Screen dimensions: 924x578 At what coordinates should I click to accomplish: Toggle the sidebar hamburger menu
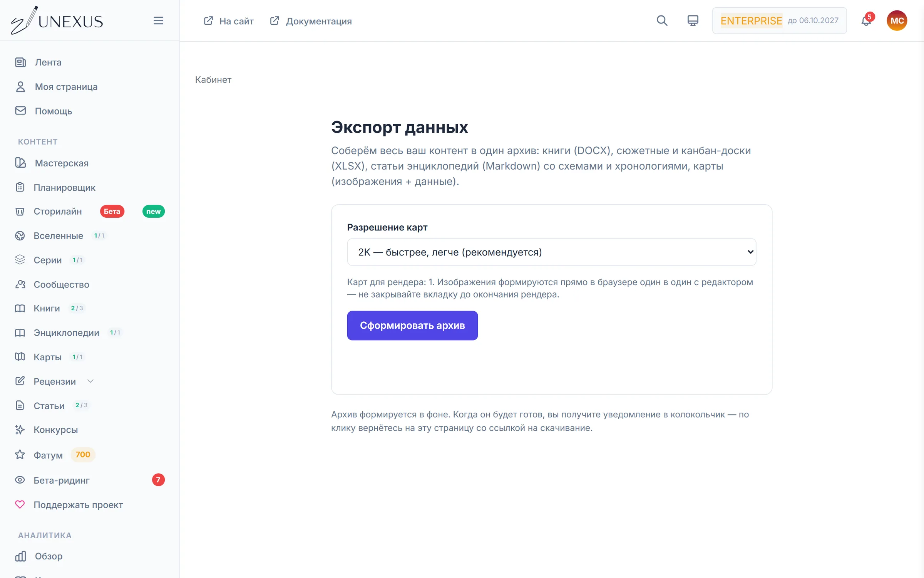(x=158, y=21)
